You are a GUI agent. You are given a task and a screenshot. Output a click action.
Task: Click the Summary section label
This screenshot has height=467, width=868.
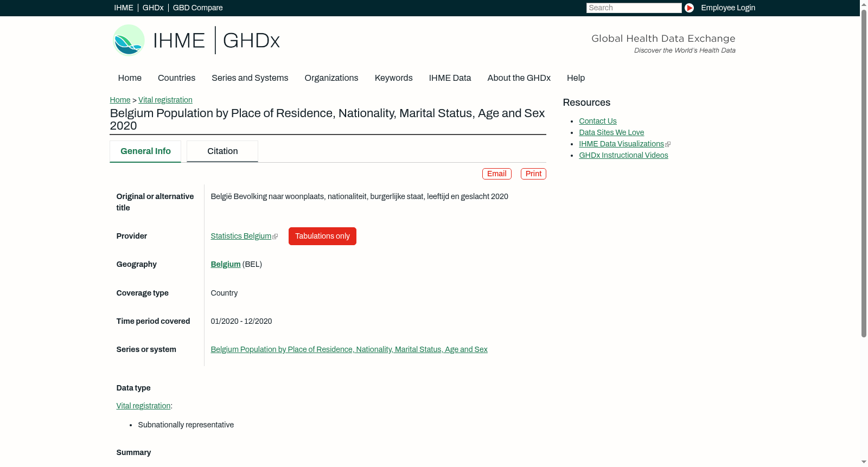pos(133,452)
